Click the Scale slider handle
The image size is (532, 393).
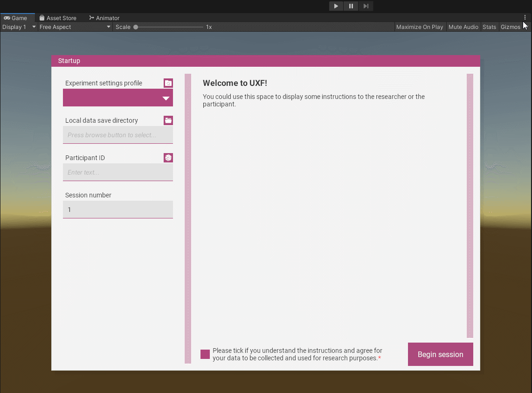136,27
